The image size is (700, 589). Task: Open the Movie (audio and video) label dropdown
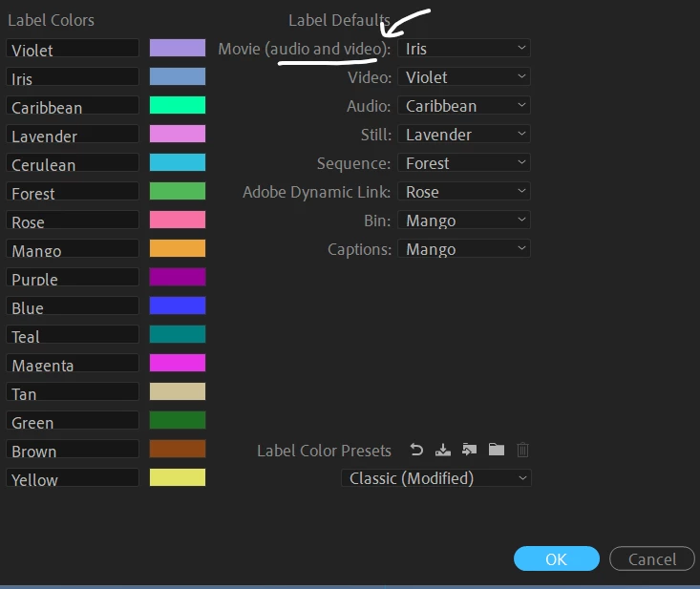(464, 48)
